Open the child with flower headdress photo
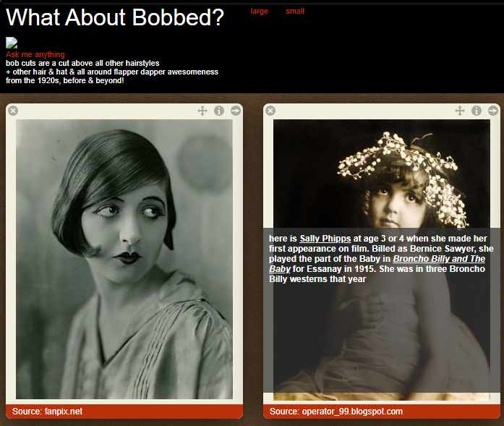Viewport: 504px width, 426px height. click(382, 174)
